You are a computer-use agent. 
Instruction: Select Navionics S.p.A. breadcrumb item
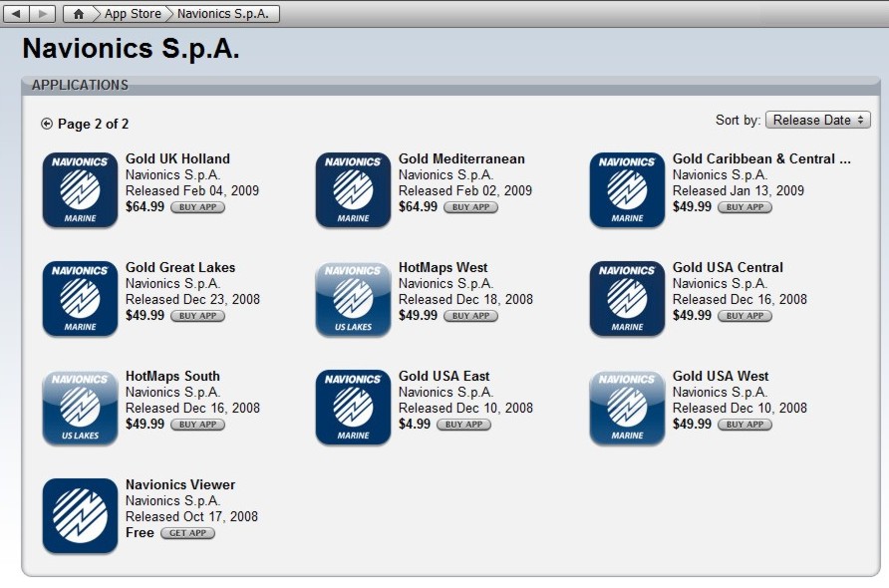223,14
